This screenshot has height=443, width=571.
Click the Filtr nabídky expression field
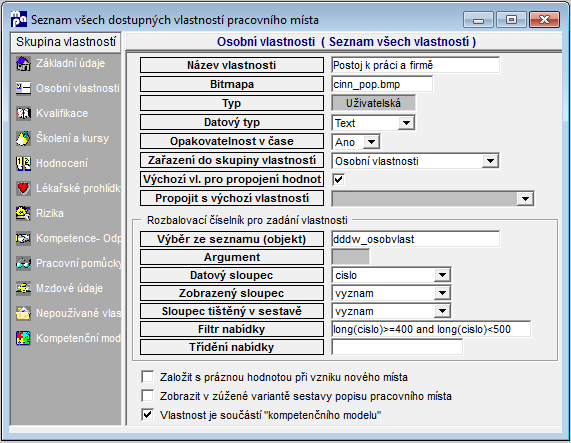[x=431, y=329]
